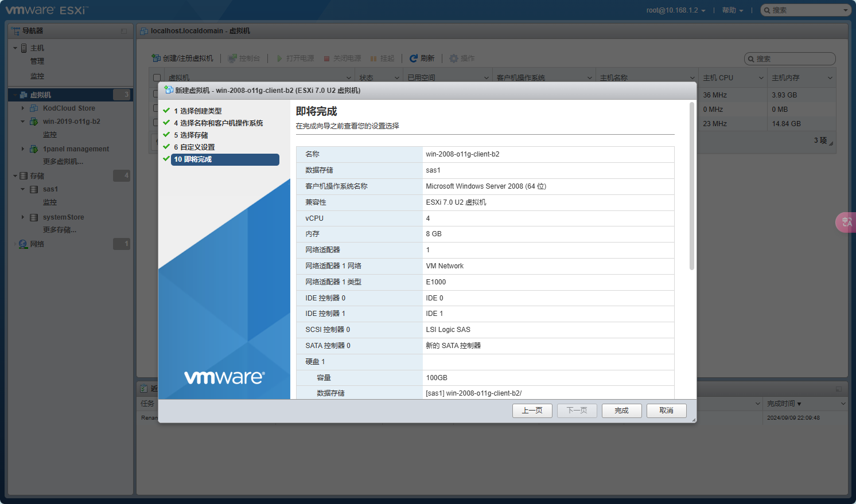Open the 主机 CPU column dropdown
Image resolution: width=856 pixels, height=504 pixels.
761,78
